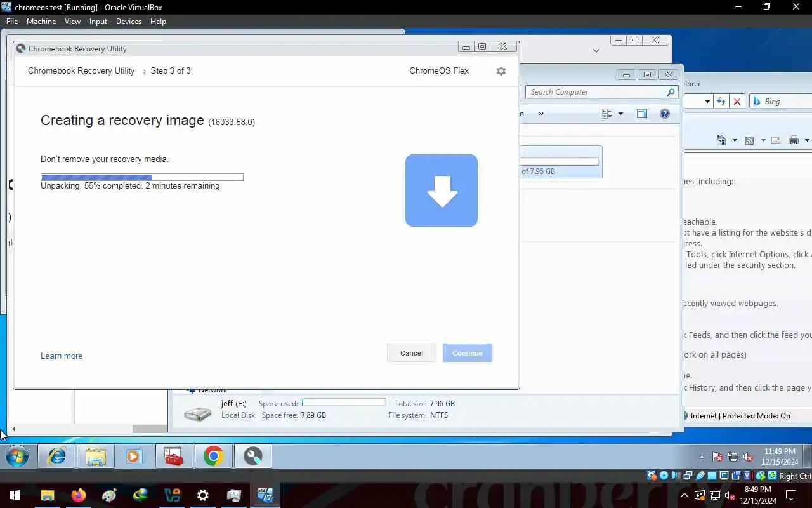
Task: Click the Continue button in Recovery Utility
Action: [x=468, y=353]
